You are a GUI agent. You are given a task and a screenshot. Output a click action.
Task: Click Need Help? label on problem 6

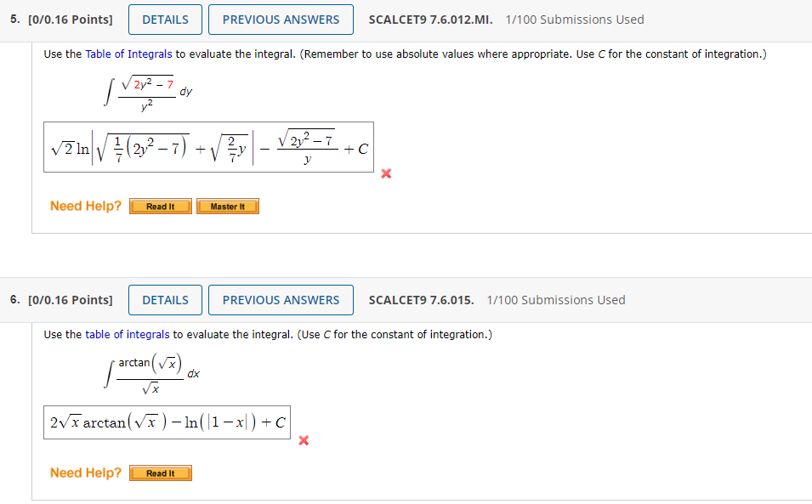click(x=85, y=473)
